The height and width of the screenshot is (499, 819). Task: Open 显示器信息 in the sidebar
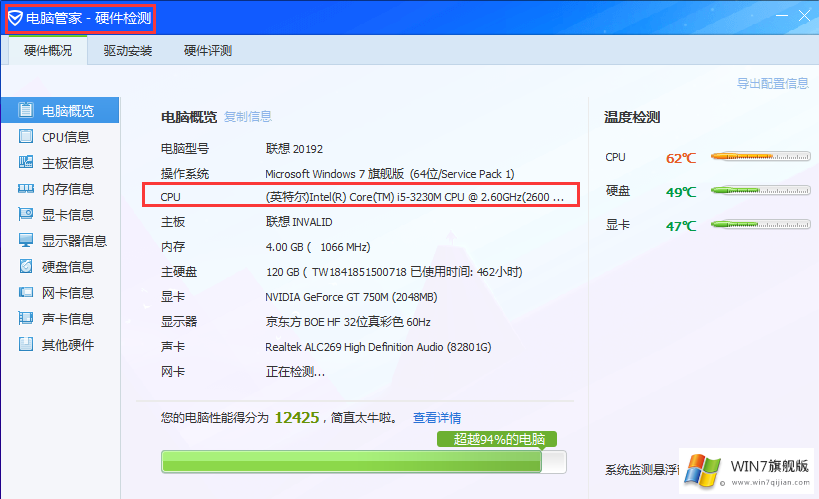(x=60, y=241)
